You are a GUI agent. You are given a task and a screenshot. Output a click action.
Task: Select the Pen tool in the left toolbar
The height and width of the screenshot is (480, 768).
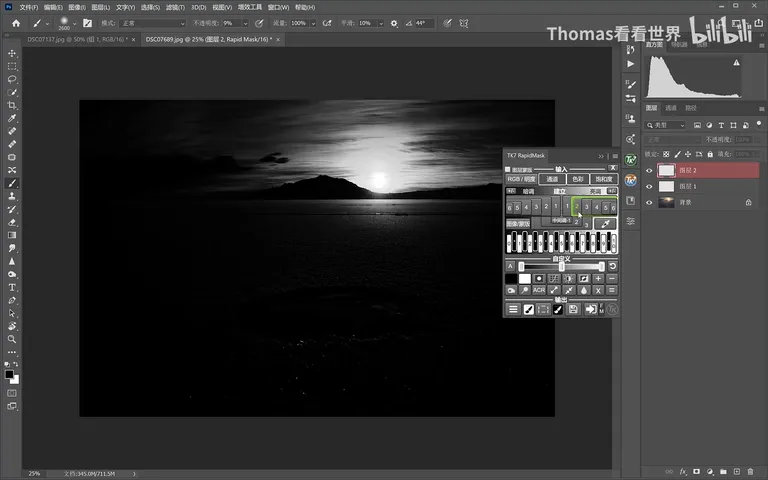(x=12, y=300)
